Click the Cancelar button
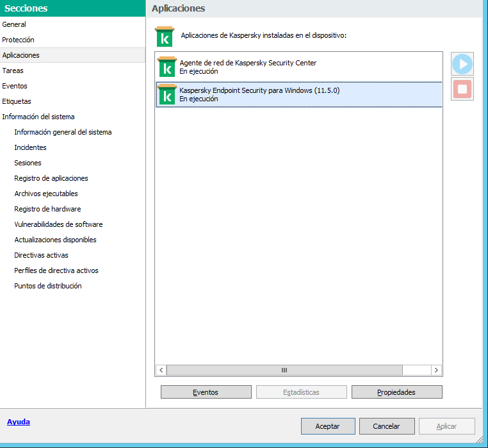The height and width of the screenshot is (448, 488). (387, 426)
